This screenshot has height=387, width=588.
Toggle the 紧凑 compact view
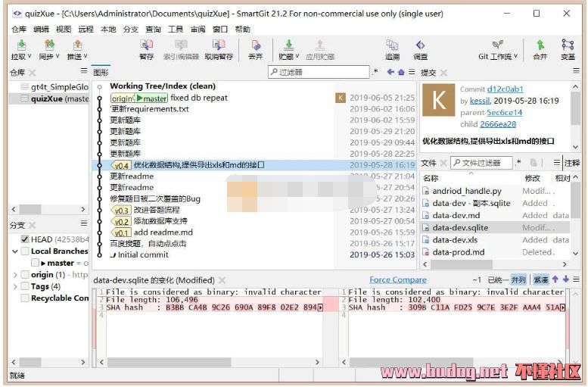point(541,279)
